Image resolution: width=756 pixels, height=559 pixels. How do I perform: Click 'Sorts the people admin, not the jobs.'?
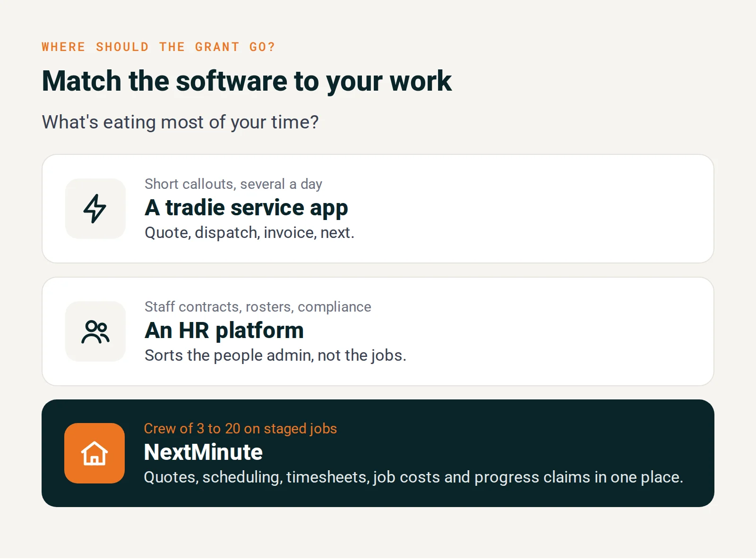pyautogui.click(x=275, y=356)
